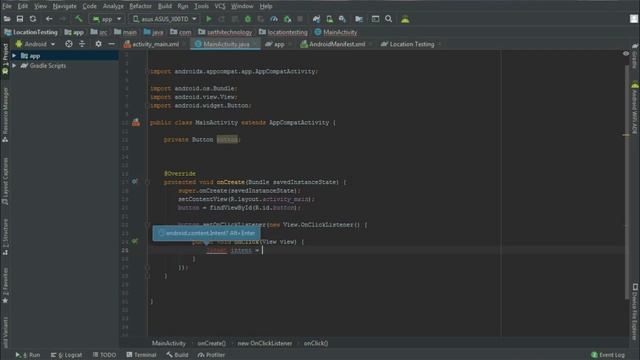Image resolution: width=640 pixels, height=360 pixels.
Task: Expand the app tree node
Action: 14,56
